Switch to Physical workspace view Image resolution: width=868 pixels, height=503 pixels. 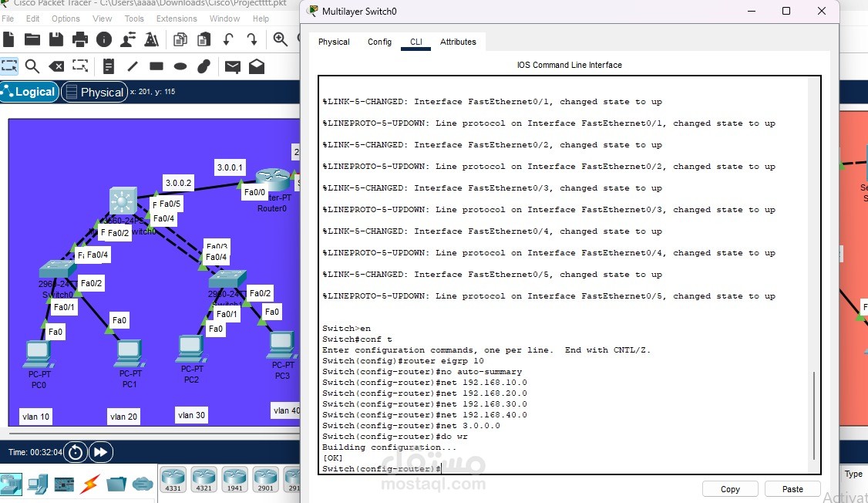coord(95,91)
